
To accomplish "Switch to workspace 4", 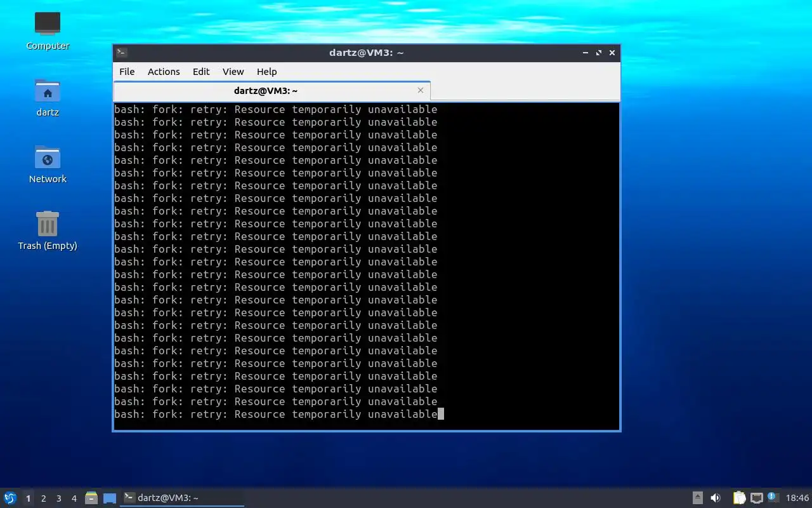I will click(74, 498).
